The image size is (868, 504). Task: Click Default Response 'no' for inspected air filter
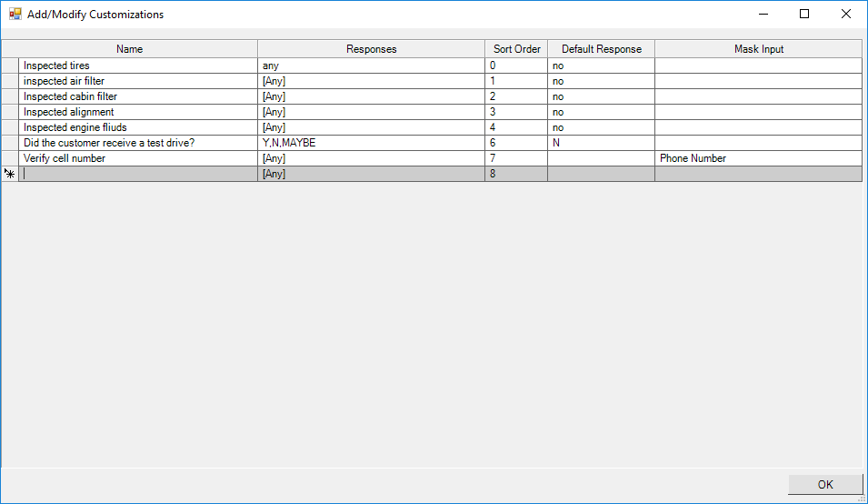[x=601, y=81]
